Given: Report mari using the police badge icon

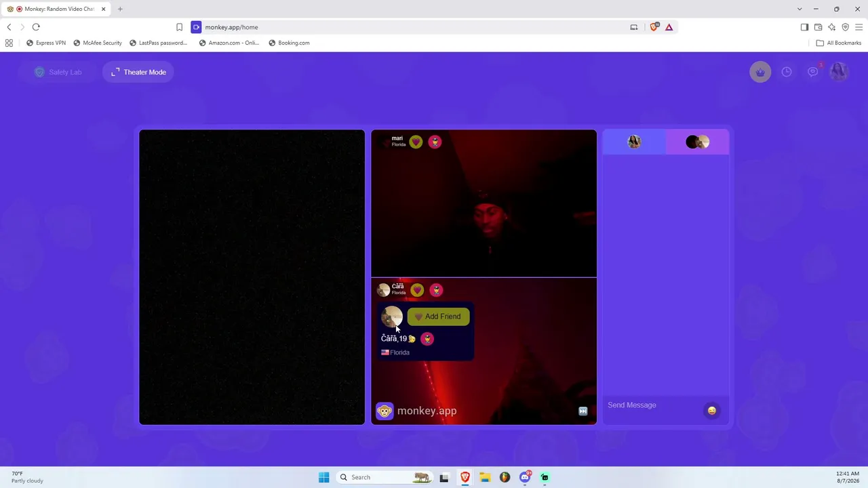Looking at the screenshot, I should (x=435, y=142).
